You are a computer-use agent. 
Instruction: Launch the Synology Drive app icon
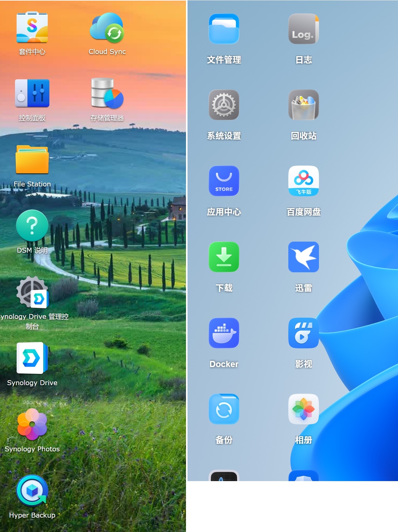32,358
